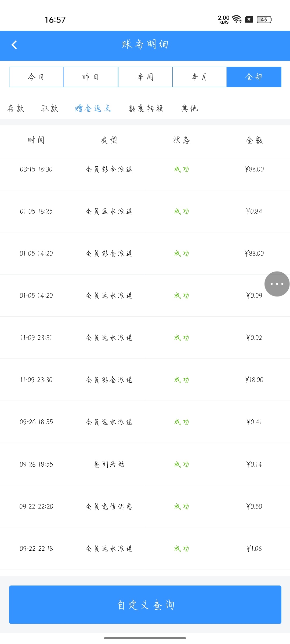Viewport: 290px width, 644px height.
Task: Open the 其他 category tab
Action: tap(190, 108)
